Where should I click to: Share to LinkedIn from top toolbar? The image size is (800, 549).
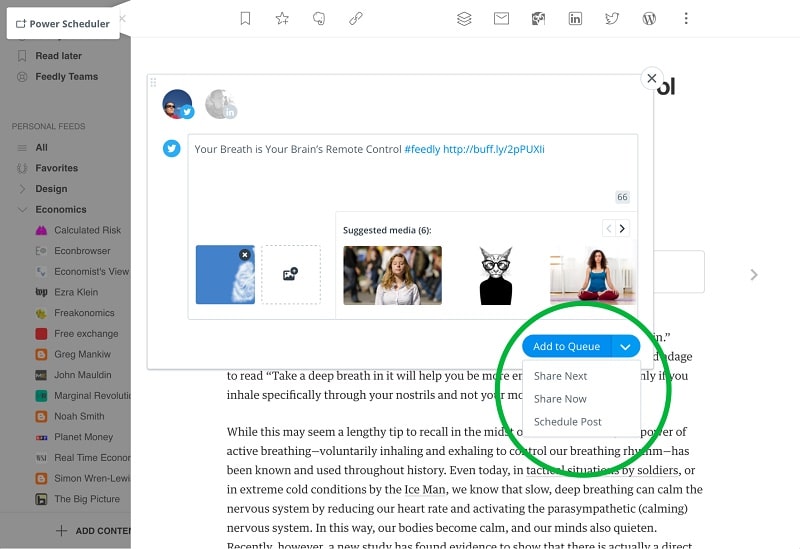[575, 19]
